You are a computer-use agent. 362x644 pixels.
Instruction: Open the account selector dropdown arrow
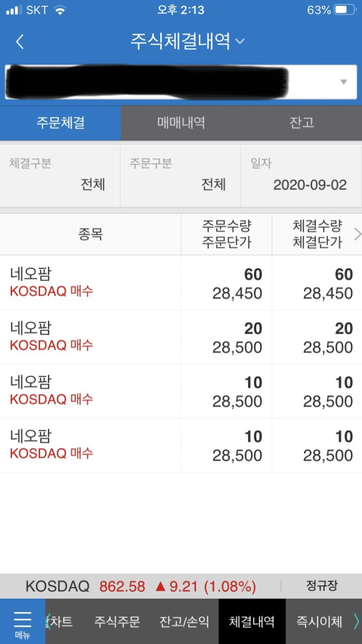(343, 82)
